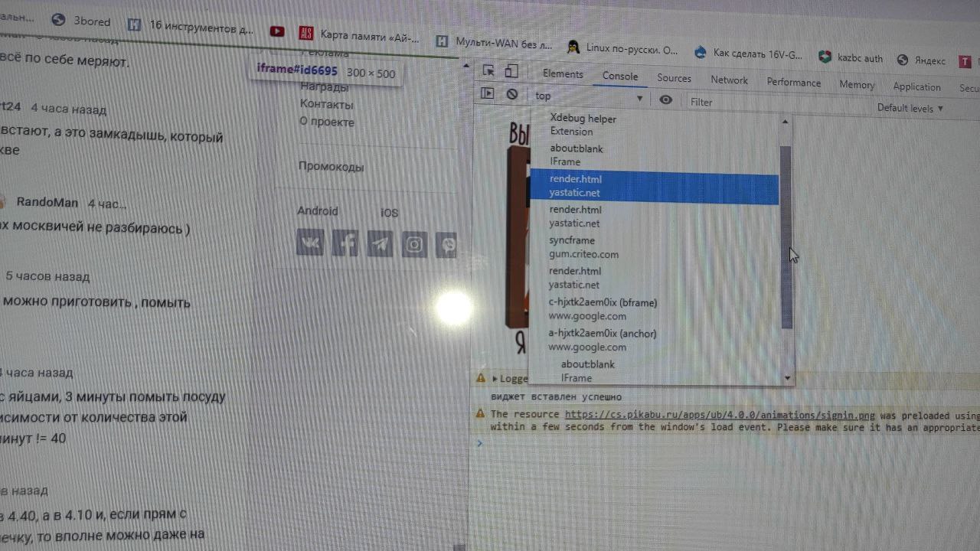Switch to the Network tab
This screenshot has height=551, width=980.
(729, 80)
